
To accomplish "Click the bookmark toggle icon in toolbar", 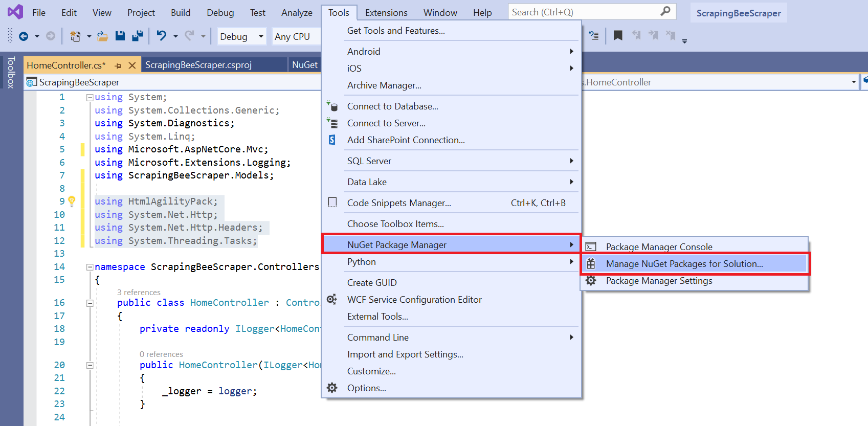I will pyautogui.click(x=618, y=35).
